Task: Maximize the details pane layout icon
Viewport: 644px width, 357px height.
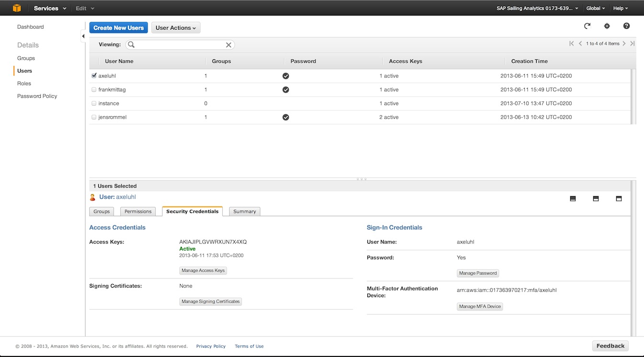Action: [x=619, y=199]
